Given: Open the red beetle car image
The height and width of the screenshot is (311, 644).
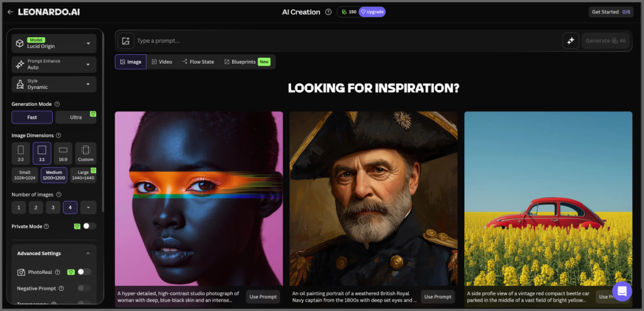Looking at the screenshot, I should click(x=548, y=198).
